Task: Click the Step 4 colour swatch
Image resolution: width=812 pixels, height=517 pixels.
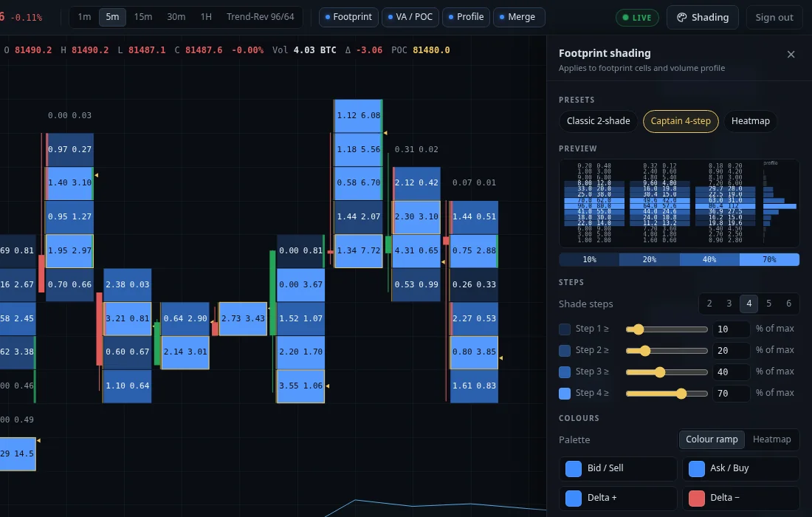Action: click(565, 393)
